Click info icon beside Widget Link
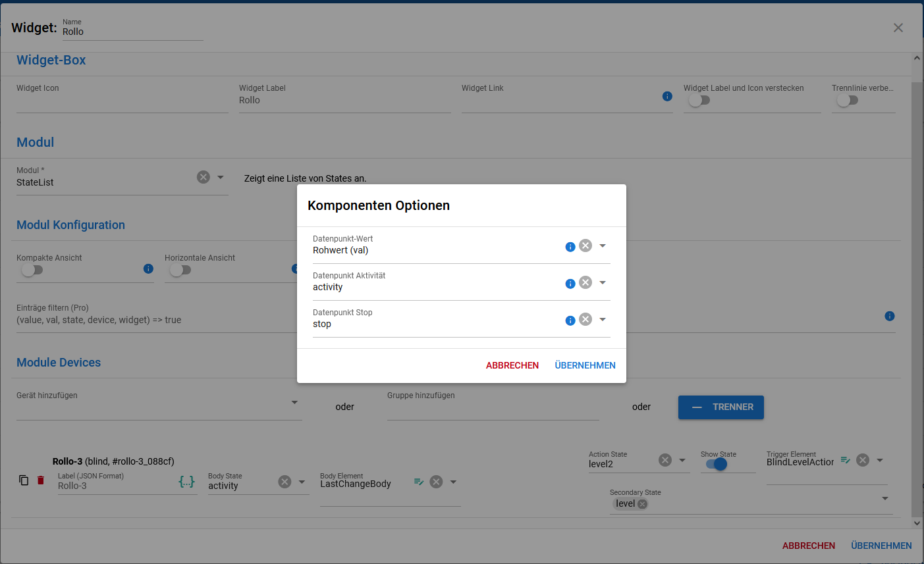Viewport: 924px width, 564px height. (667, 96)
